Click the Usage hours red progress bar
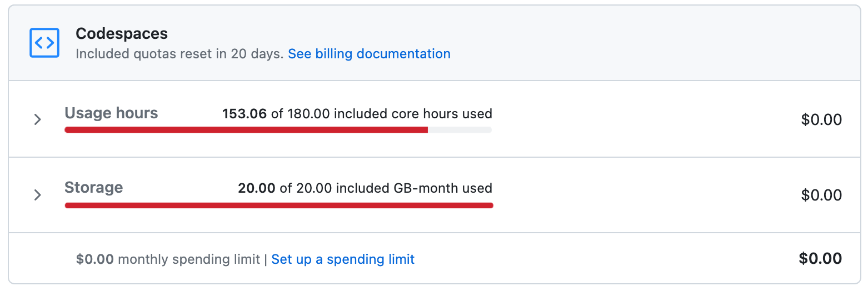 click(x=246, y=130)
